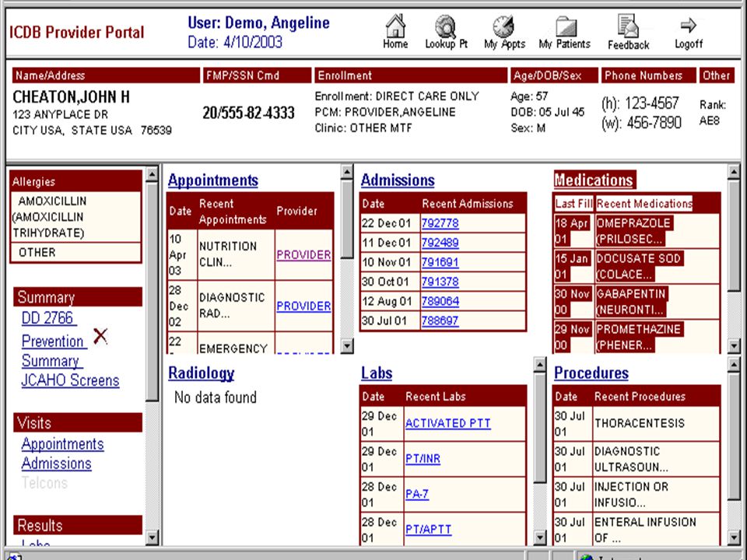Screen dimensions: 747x560
Task: Open the DD 2766 summary link
Action: (48, 318)
